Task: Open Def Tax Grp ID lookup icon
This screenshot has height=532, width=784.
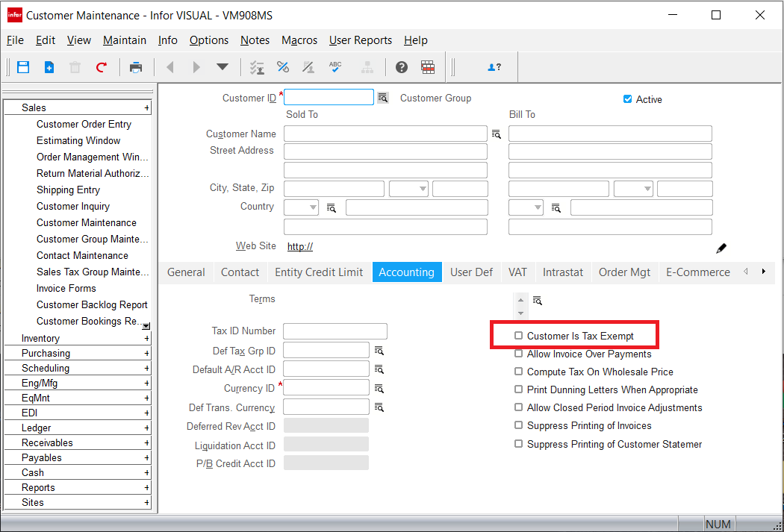Action: pos(379,351)
